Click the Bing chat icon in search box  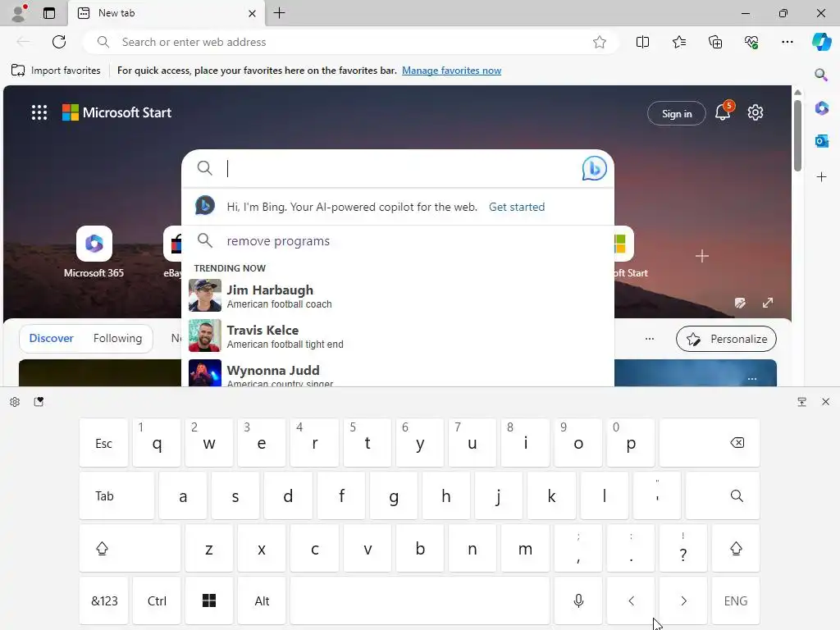click(x=594, y=168)
